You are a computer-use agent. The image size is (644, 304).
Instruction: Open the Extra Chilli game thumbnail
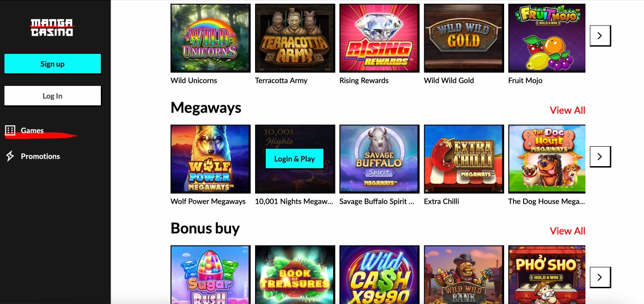pos(464,159)
